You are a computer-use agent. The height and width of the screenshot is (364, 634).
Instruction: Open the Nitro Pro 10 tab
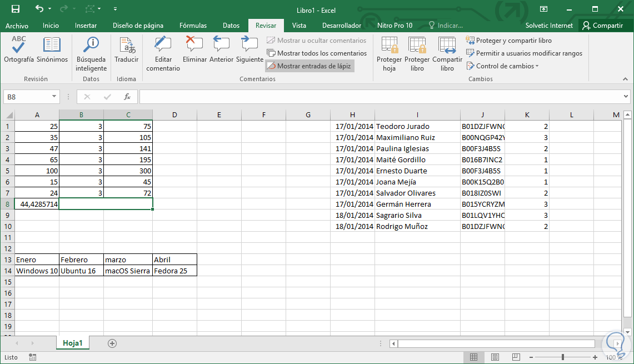pos(395,26)
